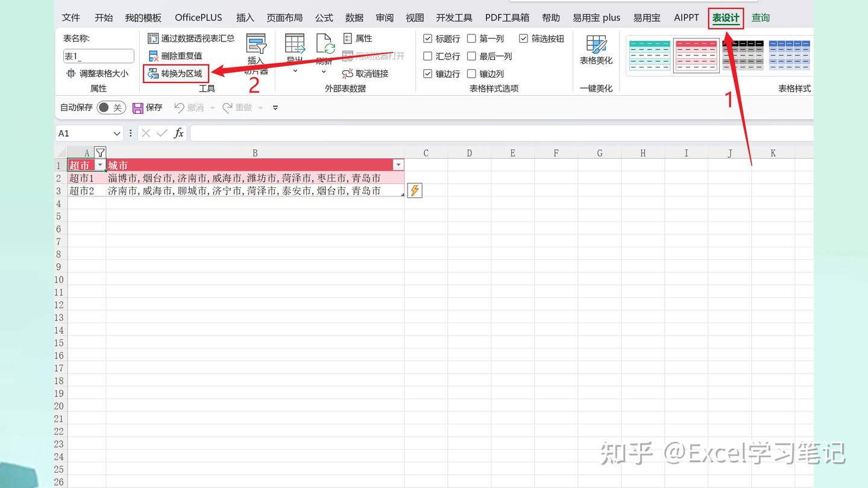Open 城市 column filter dropdown
This screenshot has width=868, height=488.
(x=398, y=165)
